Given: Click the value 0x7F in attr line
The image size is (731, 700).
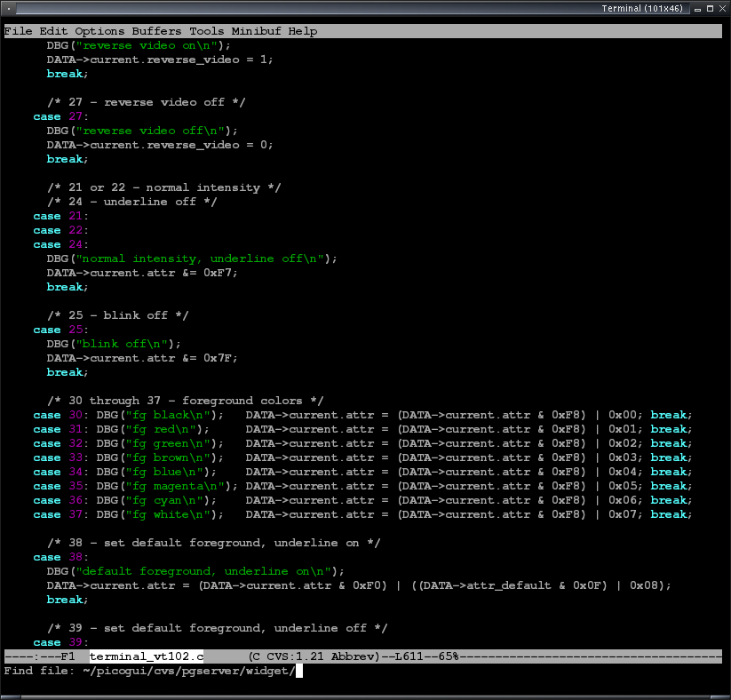Looking at the screenshot, I should tap(218, 358).
